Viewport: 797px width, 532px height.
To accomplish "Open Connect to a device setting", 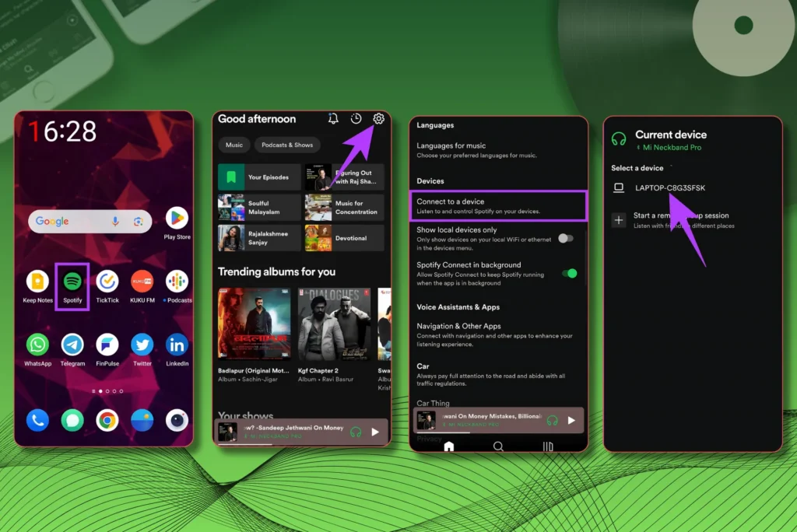I will pos(498,206).
